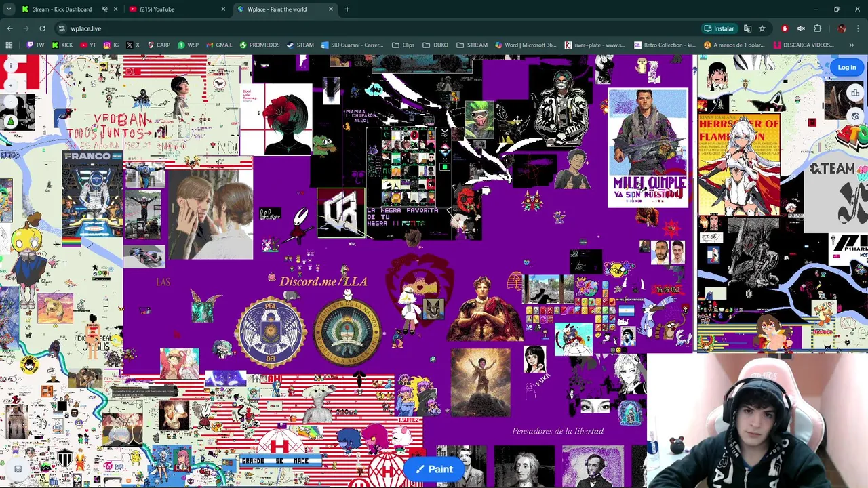Click the HERRSCHER OF FLAMESCION artwork
The image size is (868, 488).
point(739,165)
